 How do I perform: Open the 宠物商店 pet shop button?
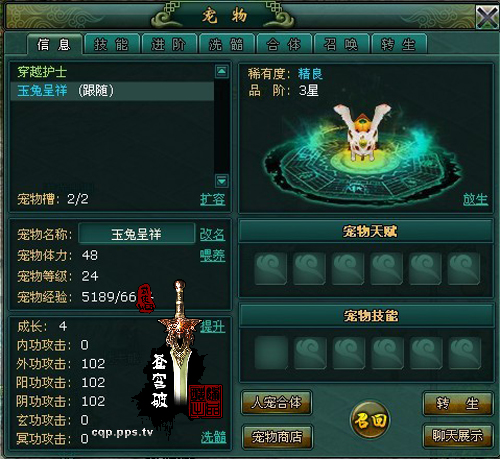(277, 436)
